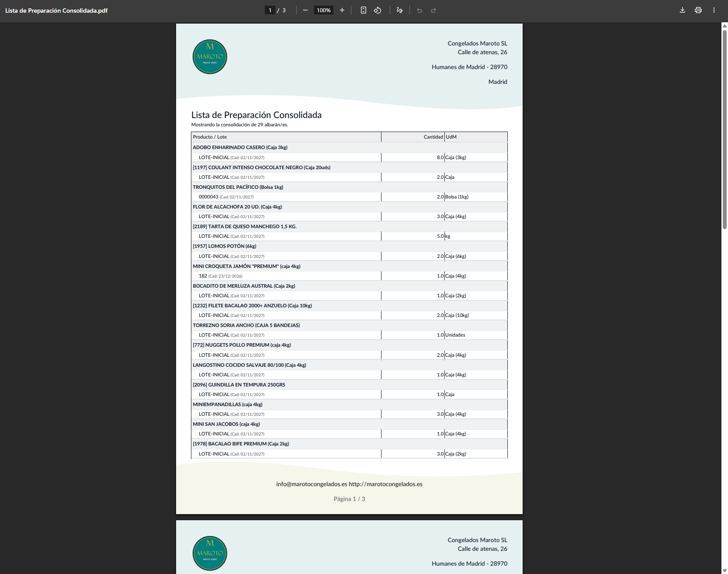Click the current page number field
The image size is (728, 574).
270,10
